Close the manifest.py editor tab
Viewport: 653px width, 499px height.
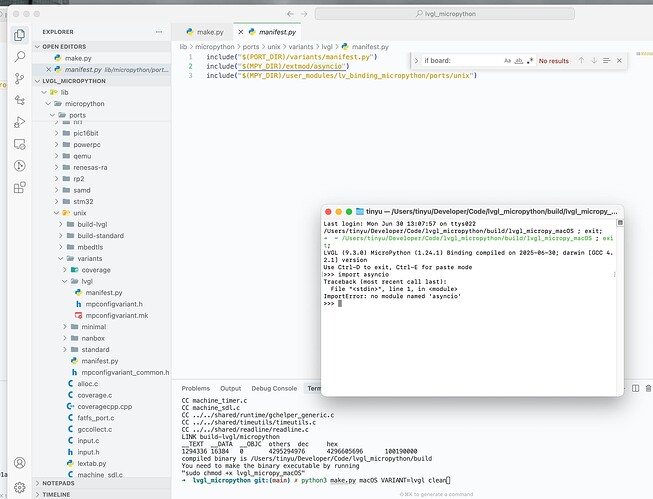[x=240, y=32]
